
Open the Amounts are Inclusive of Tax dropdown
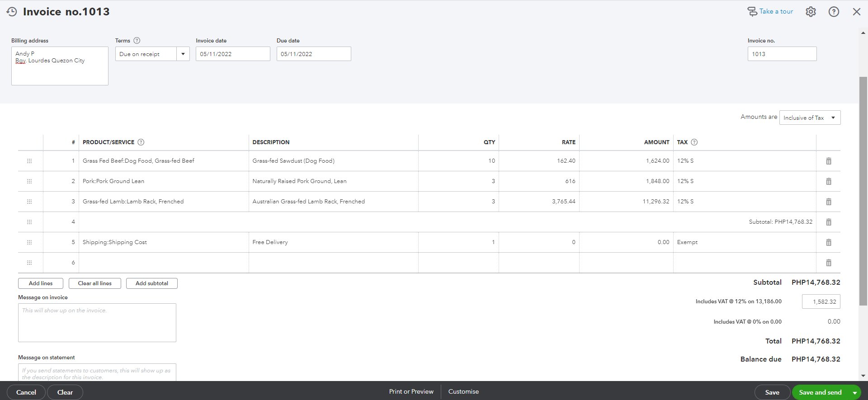[810, 118]
